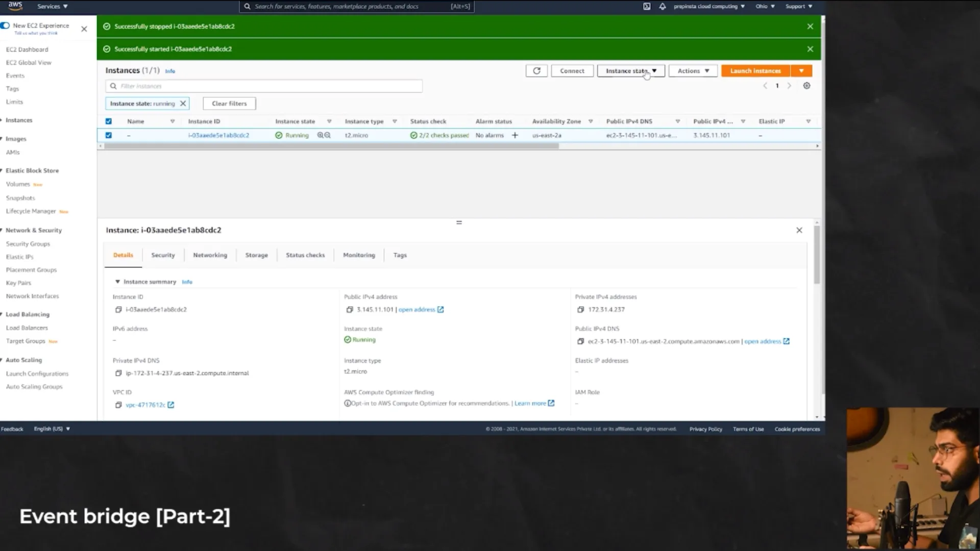
Task: Click the horizontal table scrollbar
Action: click(332, 146)
